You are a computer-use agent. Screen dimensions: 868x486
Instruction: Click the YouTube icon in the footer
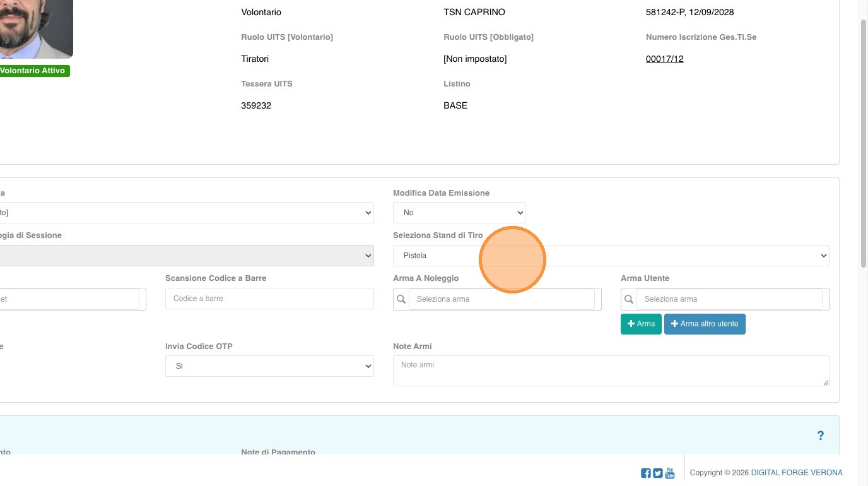click(670, 473)
